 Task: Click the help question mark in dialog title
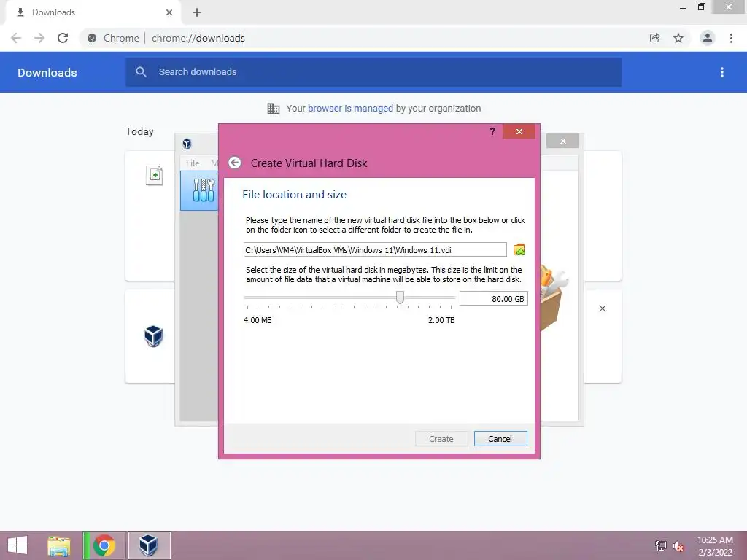[x=492, y=131]
